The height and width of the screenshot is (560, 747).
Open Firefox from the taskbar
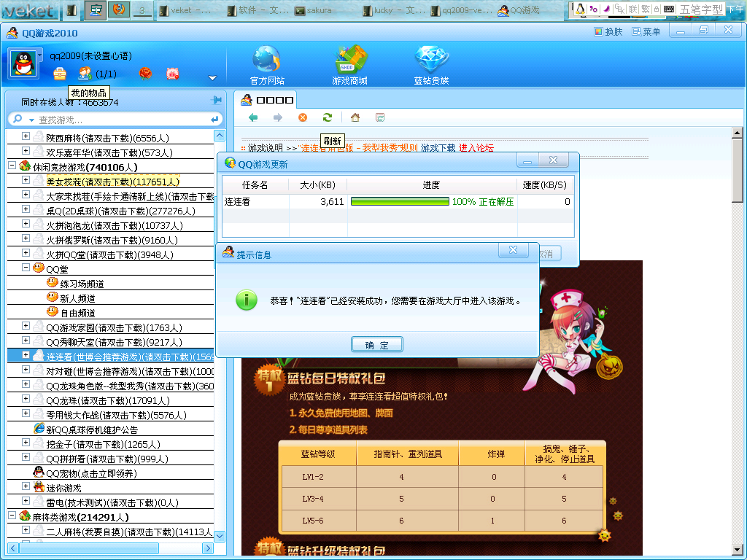(119, 9)
